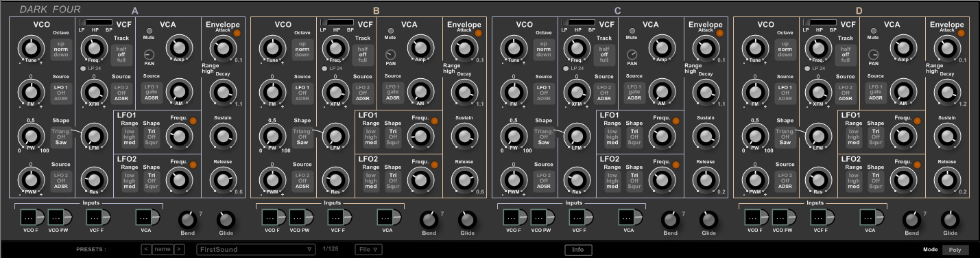Click the LFO2 orange LED in section A
Viewport: 980px width, 258px height.
(193, 165)
